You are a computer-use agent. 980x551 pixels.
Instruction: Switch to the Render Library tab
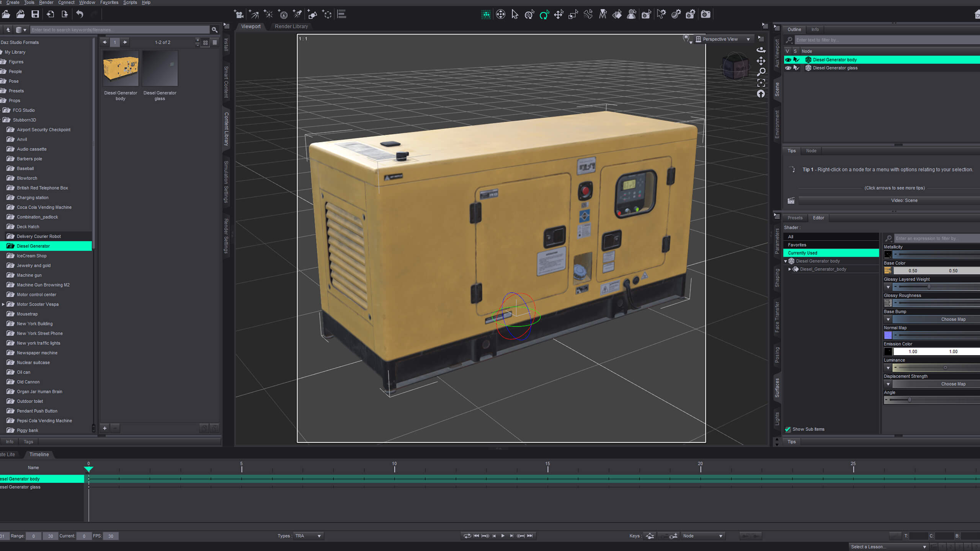tap(291, 26)
